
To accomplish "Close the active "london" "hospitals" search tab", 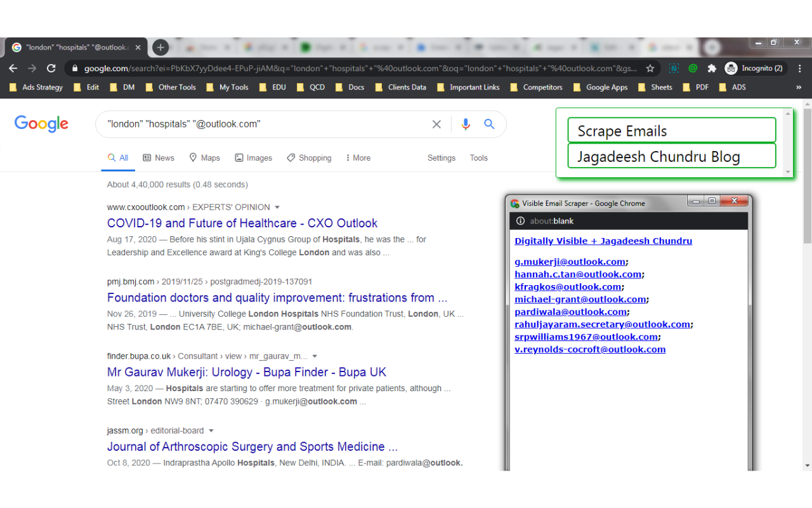I will 138,47.
